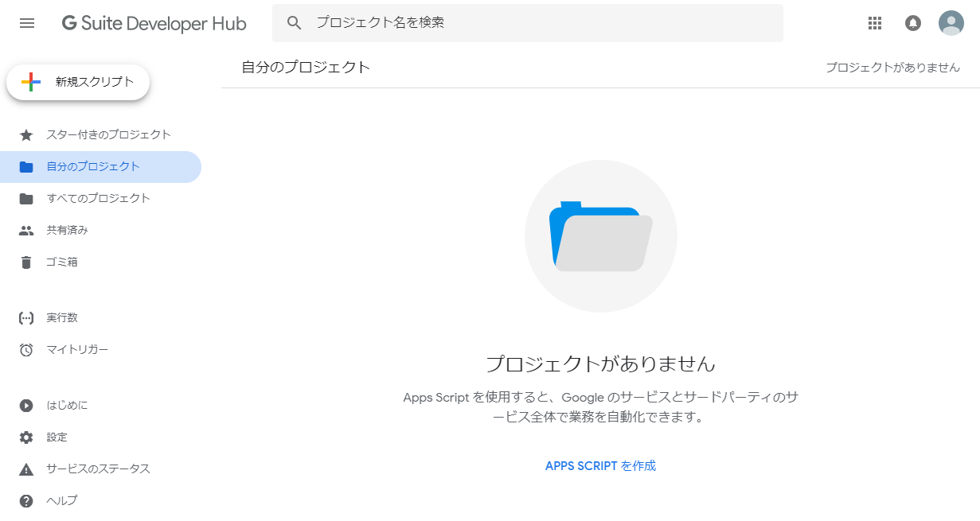980x521 pixels.
Task: Focus the プロジェクト名を検索 search field
Action: point(527,23)
